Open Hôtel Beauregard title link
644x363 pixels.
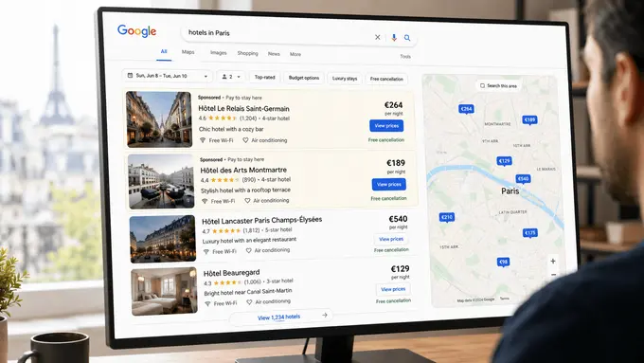click(x=231, y=273)
